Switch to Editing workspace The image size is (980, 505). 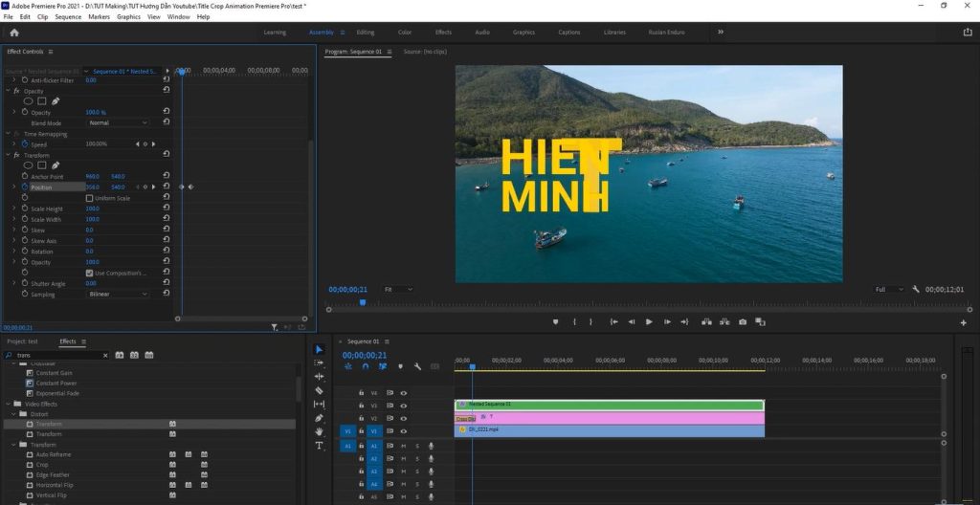[x=366, y=33]
